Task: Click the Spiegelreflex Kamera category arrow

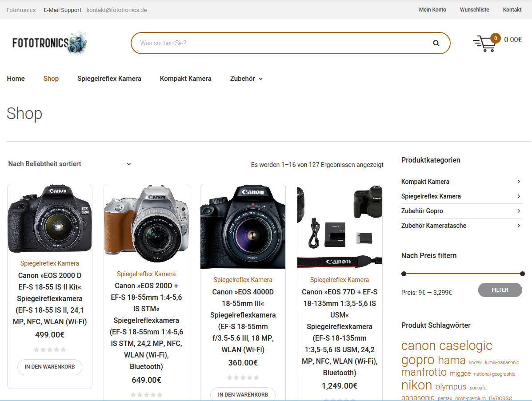Action: coord(518,196)
